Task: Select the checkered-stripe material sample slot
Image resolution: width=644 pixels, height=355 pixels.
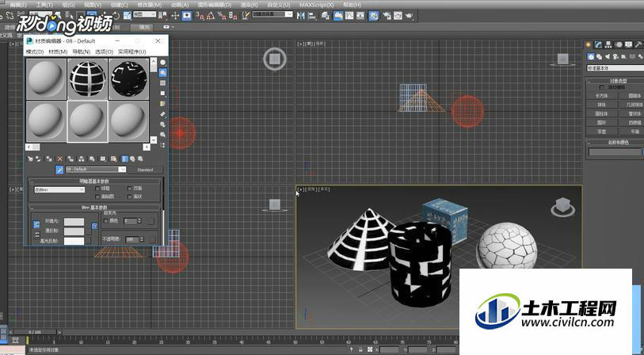Action: (87, 79)
